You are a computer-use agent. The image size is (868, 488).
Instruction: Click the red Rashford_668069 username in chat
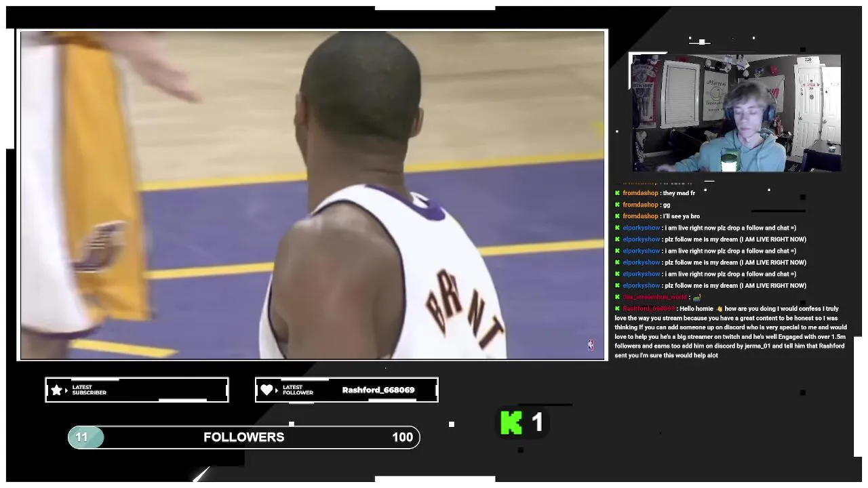[649, 308]
